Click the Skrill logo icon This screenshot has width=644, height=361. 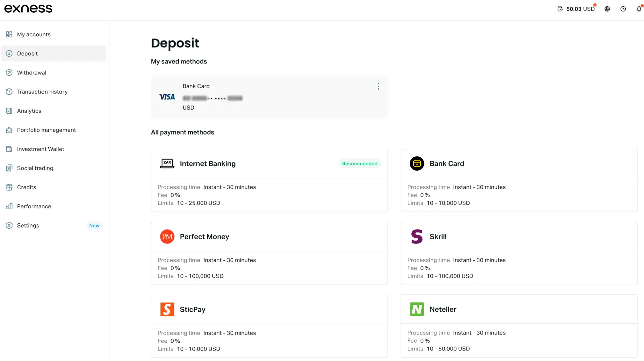click(x=417, y=236)
